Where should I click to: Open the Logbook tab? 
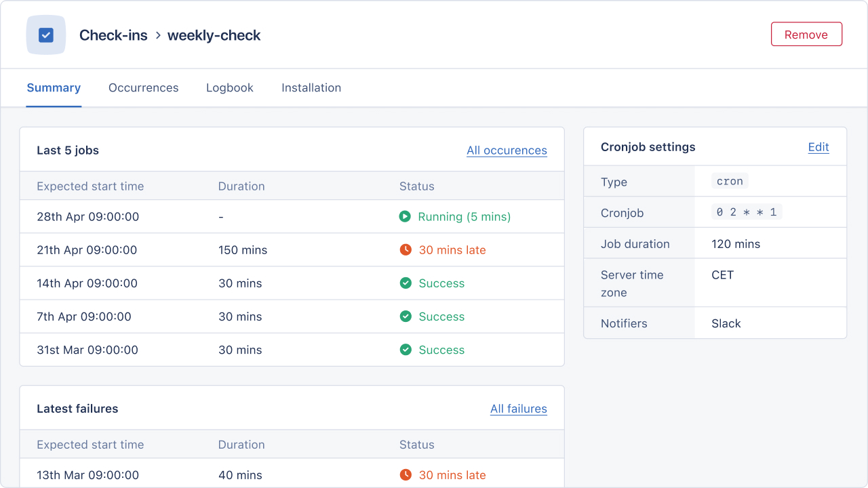(230, 88)
